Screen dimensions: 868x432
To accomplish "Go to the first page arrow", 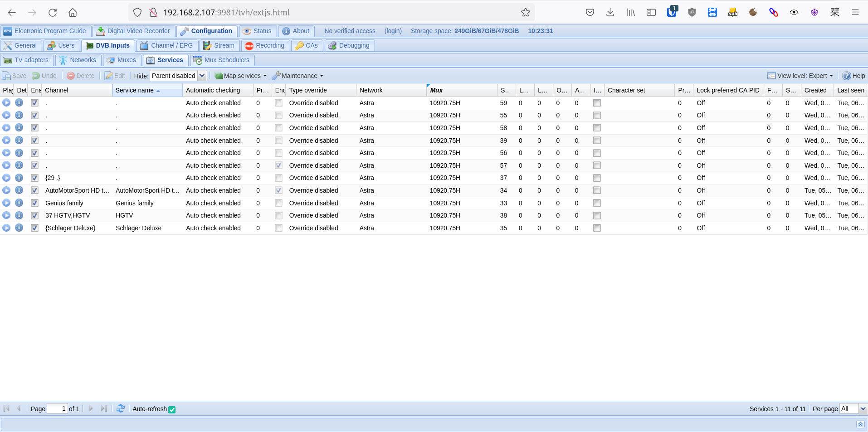I will click(x=6, y=408).
